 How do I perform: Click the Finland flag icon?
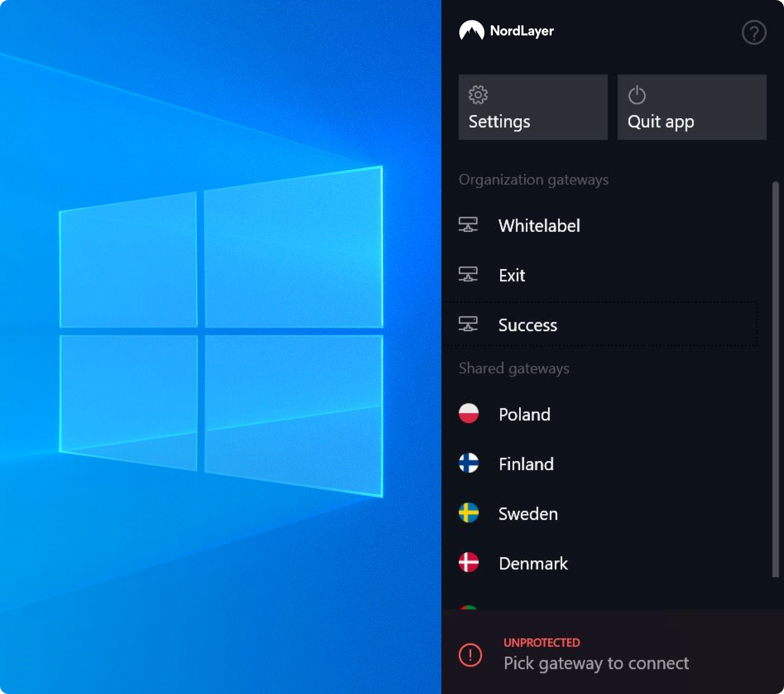[469, 463]
